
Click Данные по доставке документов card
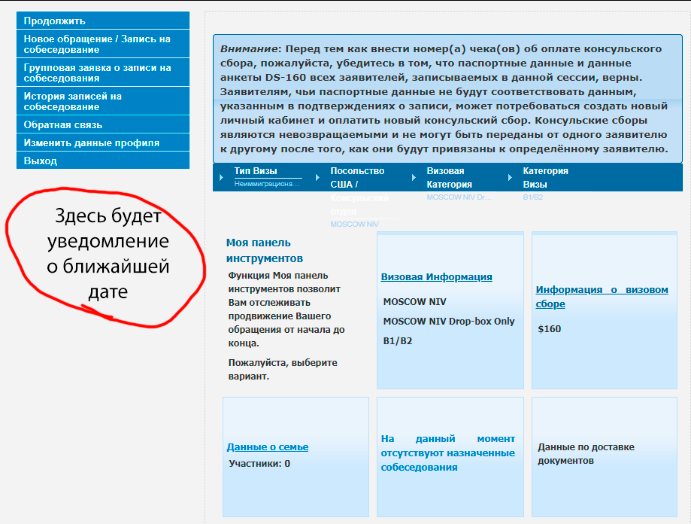coord(604,457)
